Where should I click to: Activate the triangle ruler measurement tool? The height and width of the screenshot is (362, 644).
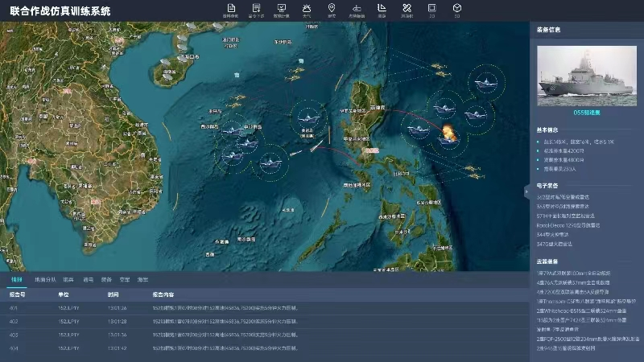pyautogui.click(x=382, y=9)
